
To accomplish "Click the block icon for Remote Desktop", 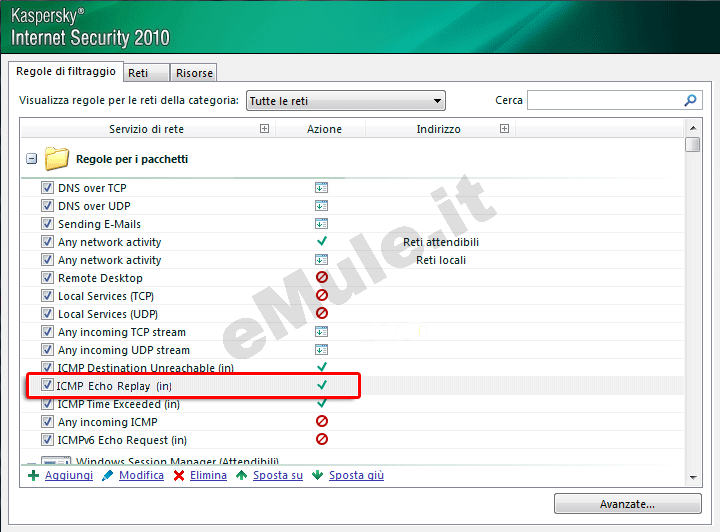I will [x=322, y=277].
